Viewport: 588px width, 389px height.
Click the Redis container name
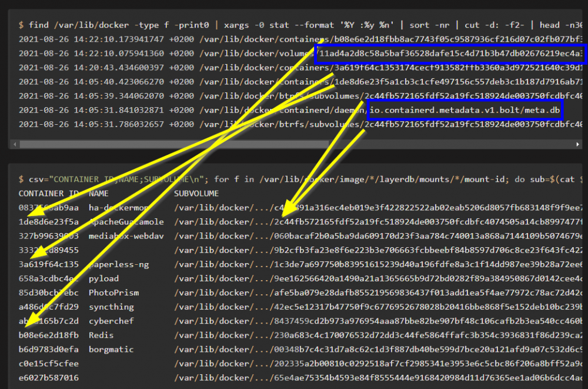[x=101, y=335]
